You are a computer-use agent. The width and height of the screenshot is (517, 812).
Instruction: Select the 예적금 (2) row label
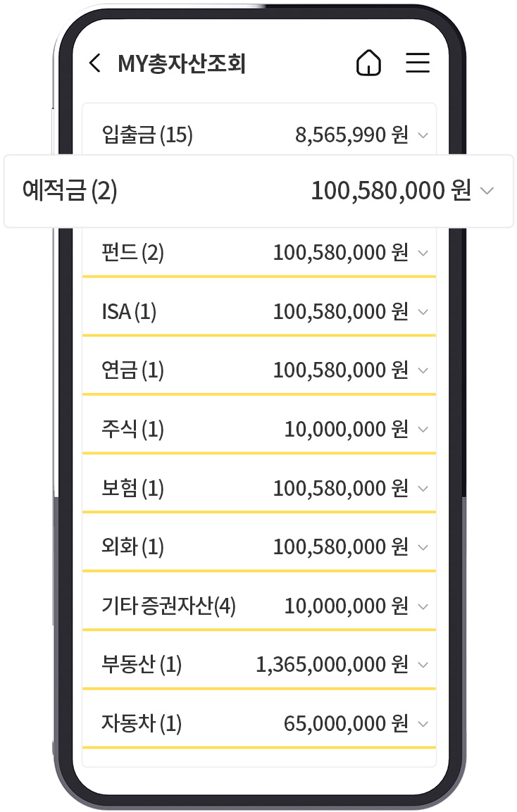coord(70,191)
